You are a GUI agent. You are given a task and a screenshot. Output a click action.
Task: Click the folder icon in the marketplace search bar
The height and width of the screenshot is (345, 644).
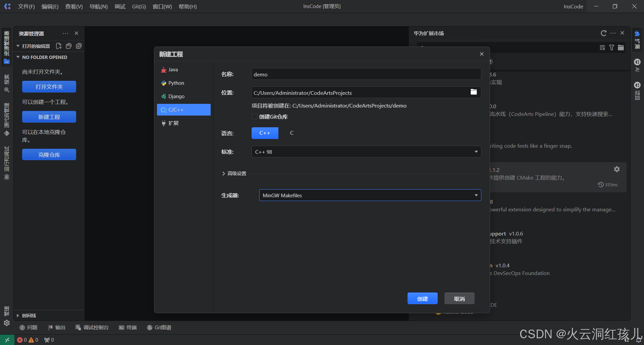[621, 48]
